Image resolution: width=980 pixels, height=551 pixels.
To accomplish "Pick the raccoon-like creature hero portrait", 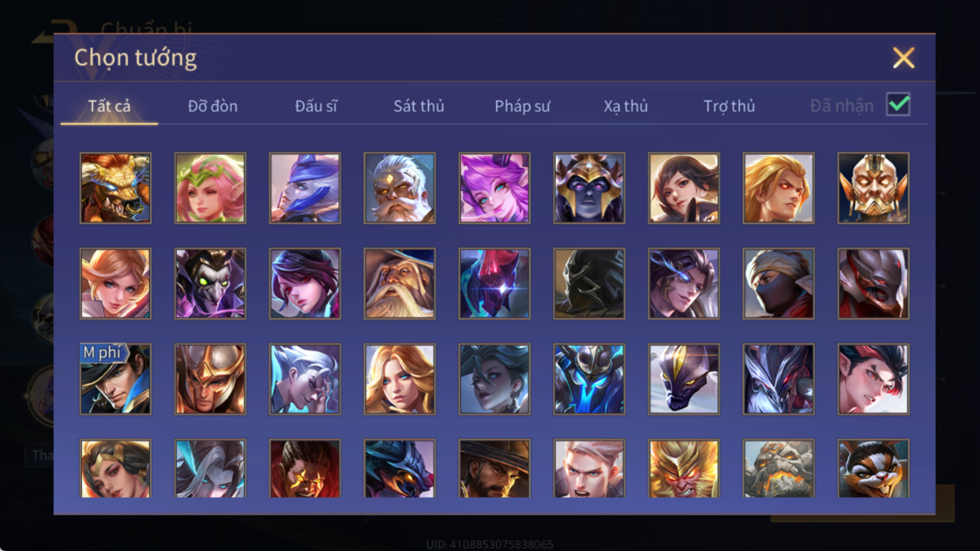I will click(873, 468).
